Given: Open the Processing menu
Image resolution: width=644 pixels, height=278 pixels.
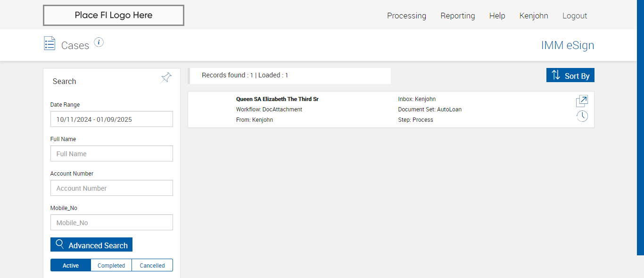Looking at the screenshot, I should pyautogui.click(x=406, y=16).
